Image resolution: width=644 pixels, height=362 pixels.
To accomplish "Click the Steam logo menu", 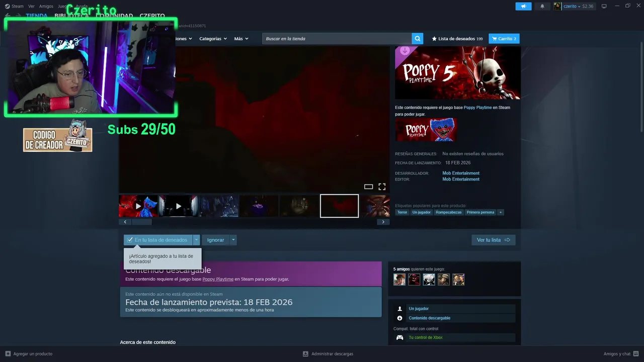I will pyautogui.click(x=14, y=7).
